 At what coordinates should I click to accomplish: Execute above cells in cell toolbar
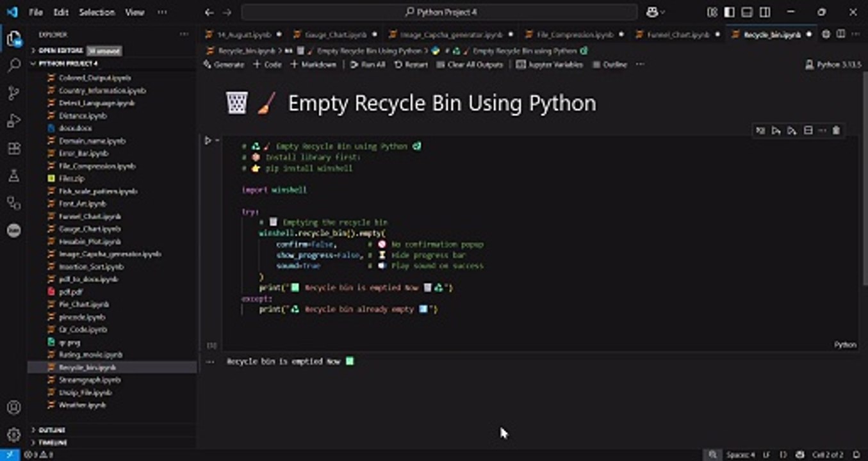pos(776,131)
